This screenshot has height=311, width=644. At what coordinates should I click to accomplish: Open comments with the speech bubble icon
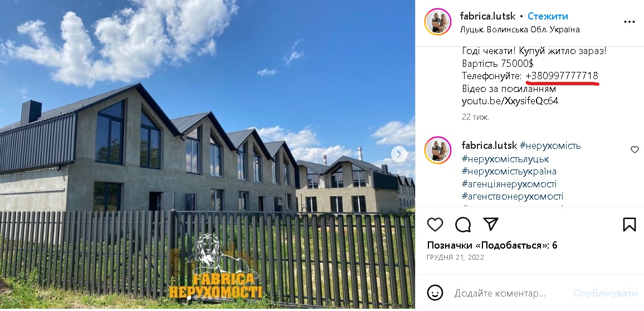click(463, 224)
